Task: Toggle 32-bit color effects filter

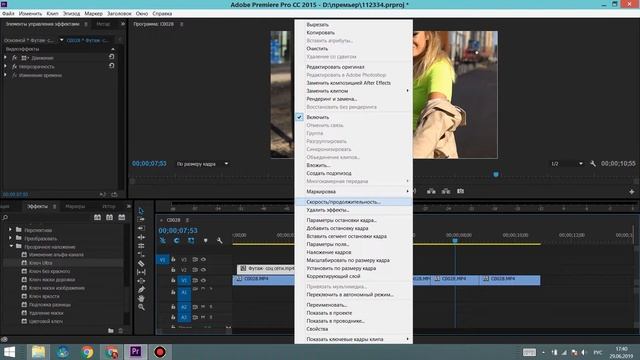Action: pos(109,218)
